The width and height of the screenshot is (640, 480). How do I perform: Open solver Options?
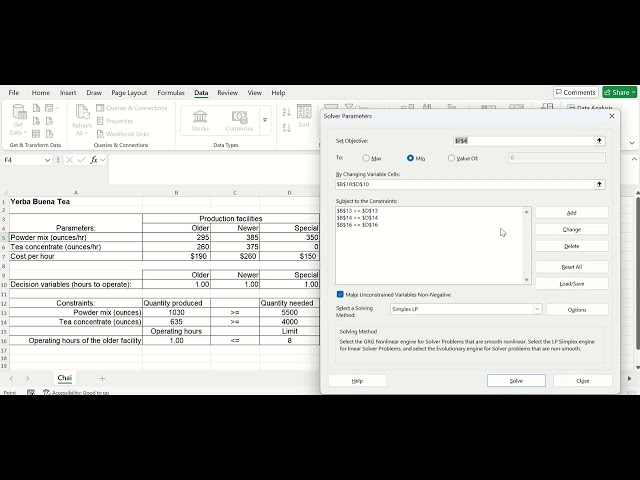coord(577,310)
